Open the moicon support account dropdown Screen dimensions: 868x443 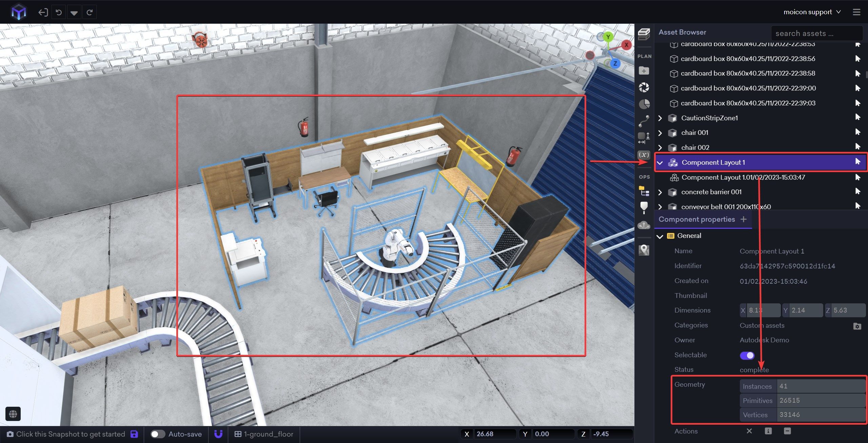[812, 12]
